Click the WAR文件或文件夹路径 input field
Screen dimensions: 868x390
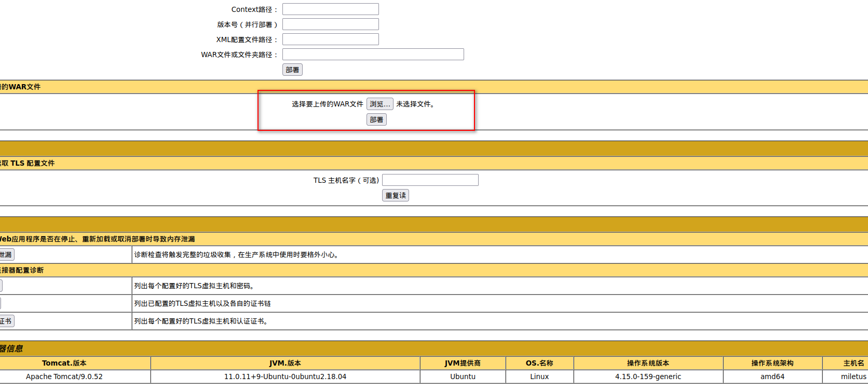[x=373, y=55]
